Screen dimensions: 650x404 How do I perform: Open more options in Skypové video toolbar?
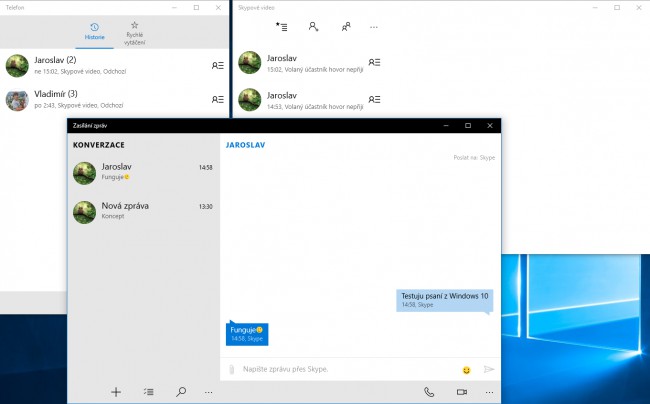(374, 27)
